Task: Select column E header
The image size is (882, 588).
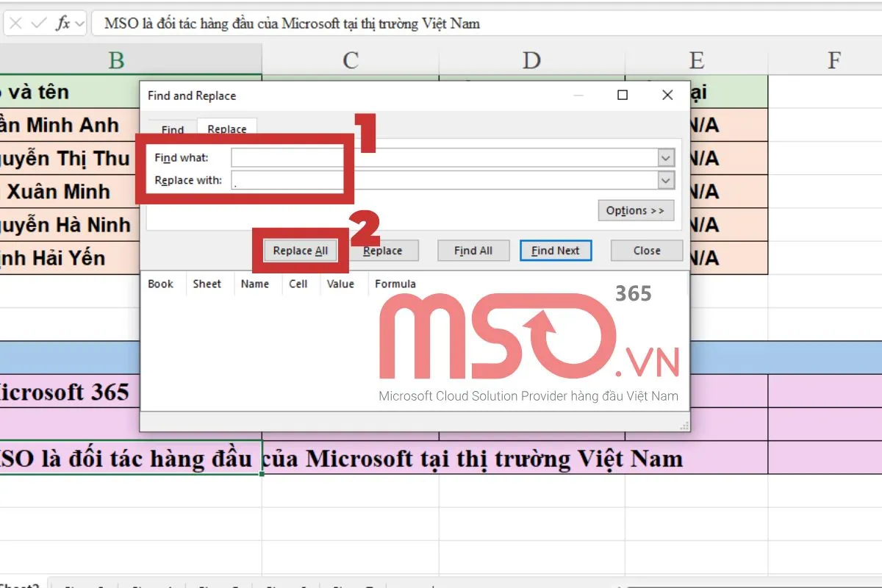Action: pyautogui.click(x=696, y=60)
